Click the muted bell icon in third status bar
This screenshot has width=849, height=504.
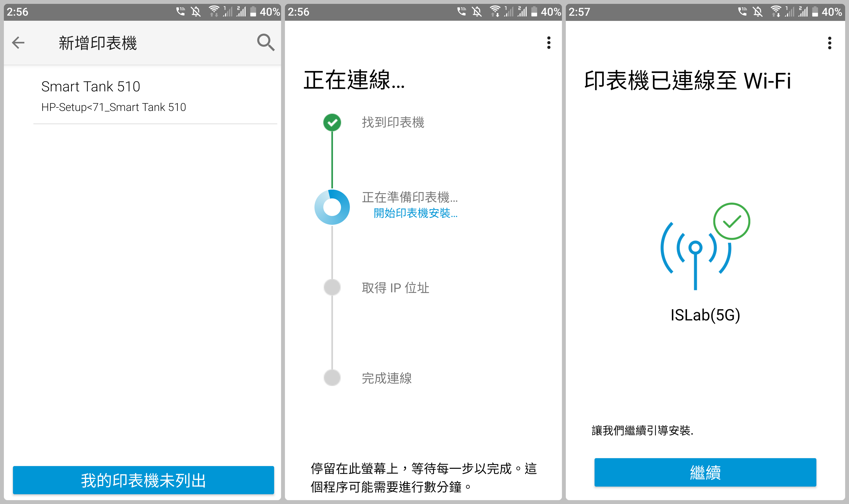click(x=758, y=12)
